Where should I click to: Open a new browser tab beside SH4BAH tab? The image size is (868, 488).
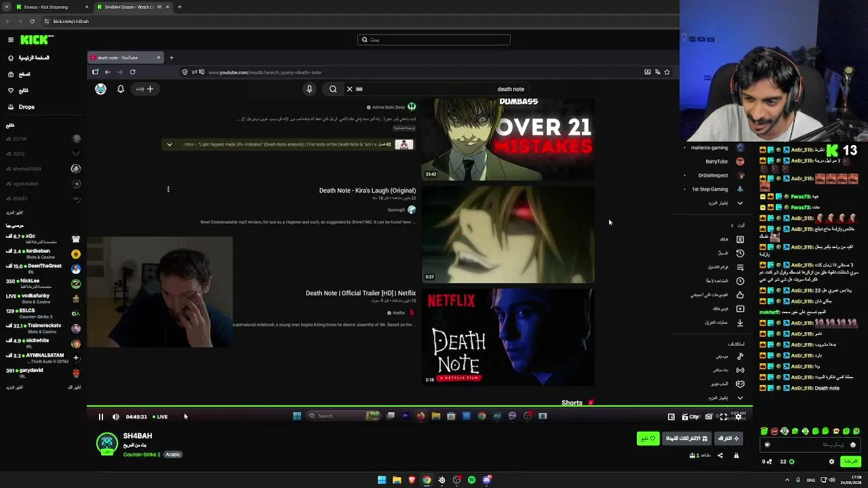click(x=180, y=7)
